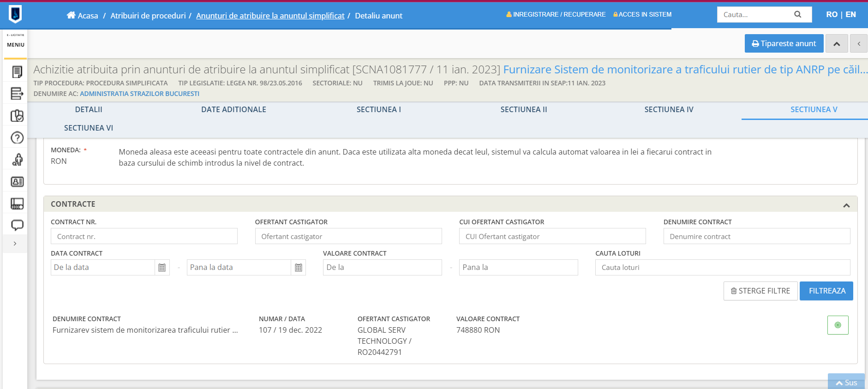868x389 pixels.
Task: Click the ID card icon in sidebar
Action: click(x=17, y=182)
